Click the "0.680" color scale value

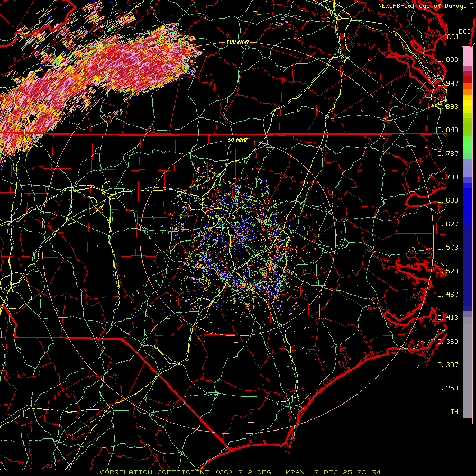[x=448, y=200]
